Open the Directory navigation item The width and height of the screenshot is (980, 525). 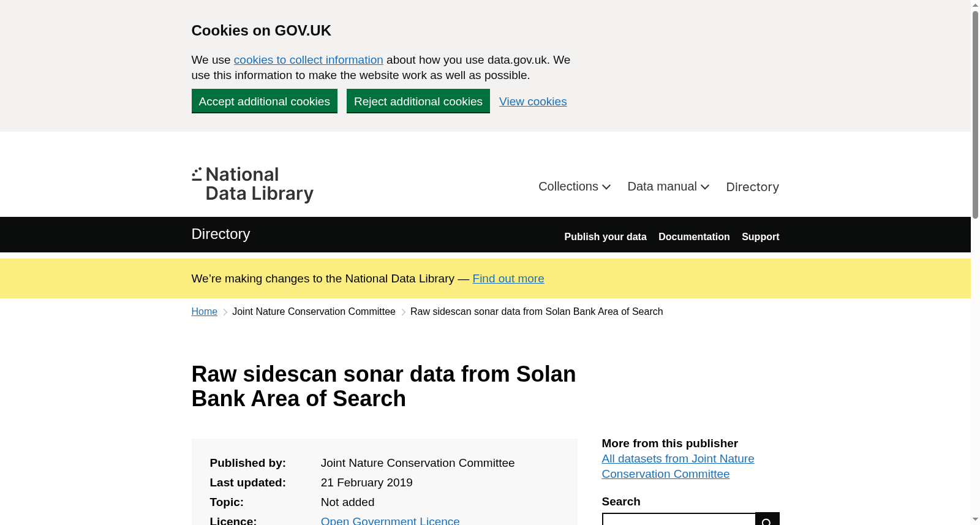point(752,187)
